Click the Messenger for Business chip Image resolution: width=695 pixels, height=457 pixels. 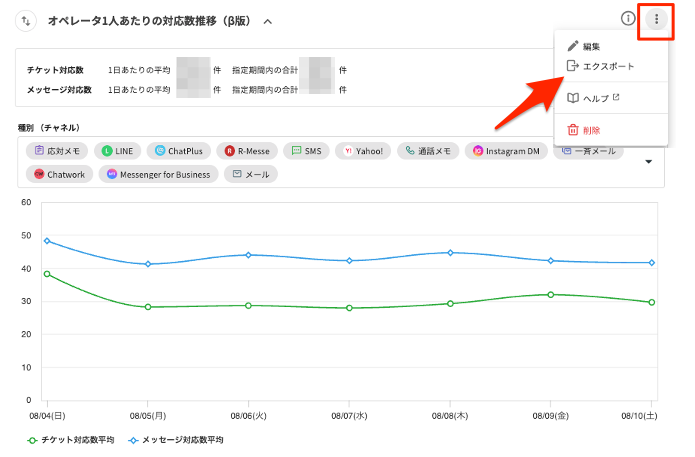tap(158, 174)
